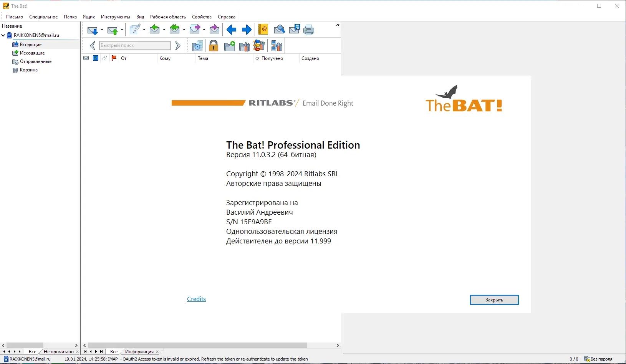Click the padlock icon

[214, 46]
